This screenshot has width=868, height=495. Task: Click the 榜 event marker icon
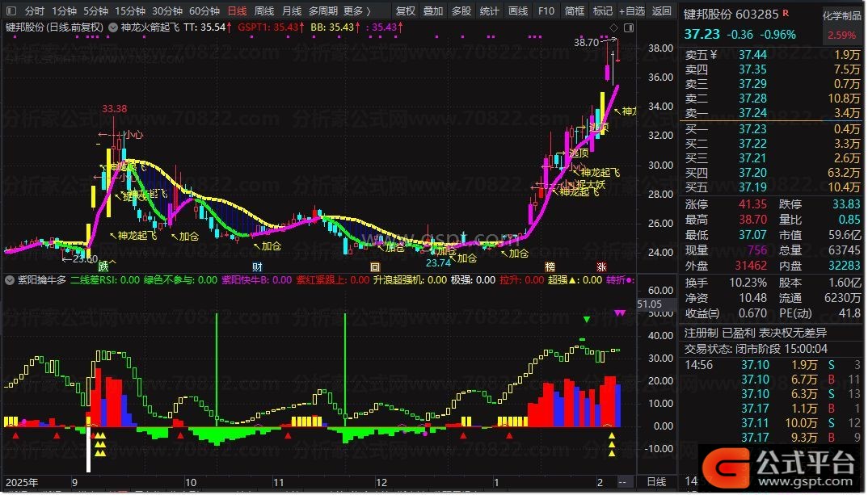coord(550,266)
